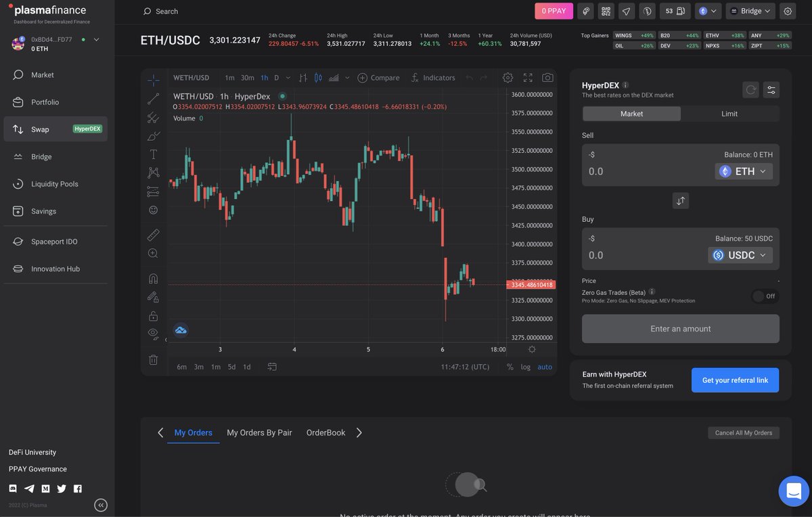Open OrderBook tab
Viewport: 812px width, 517px height.
(325, 432)
